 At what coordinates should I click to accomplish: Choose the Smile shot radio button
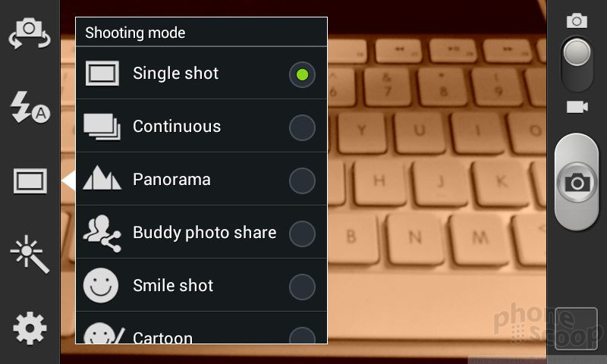(302, 287)
